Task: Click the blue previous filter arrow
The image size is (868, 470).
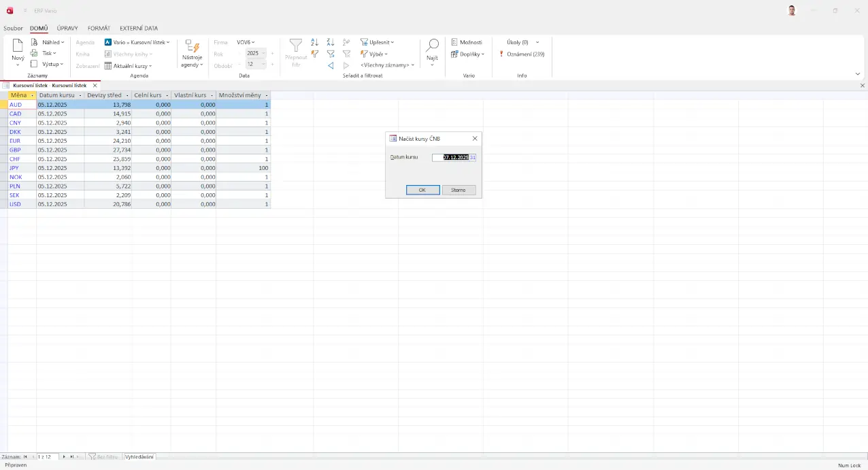Action: tap(331, 65)
